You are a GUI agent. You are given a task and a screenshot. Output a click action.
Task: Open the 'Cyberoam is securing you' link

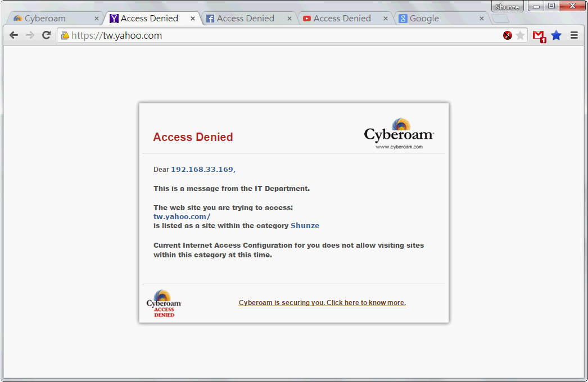click(x=322, y=303)
